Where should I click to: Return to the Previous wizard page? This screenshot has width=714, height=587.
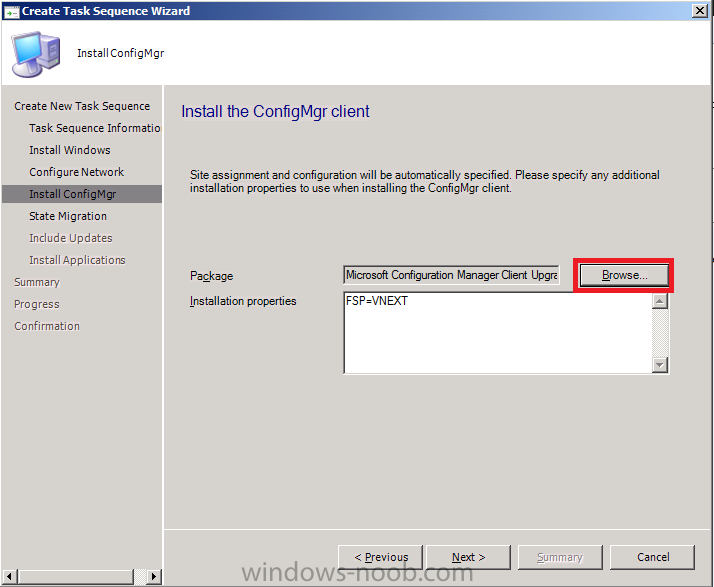[381, 557]
